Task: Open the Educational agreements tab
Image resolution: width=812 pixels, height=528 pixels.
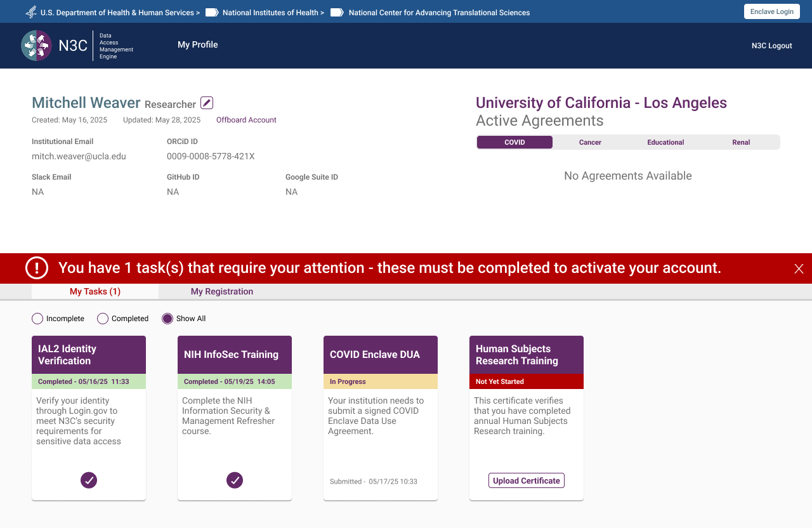Action: 665,142
